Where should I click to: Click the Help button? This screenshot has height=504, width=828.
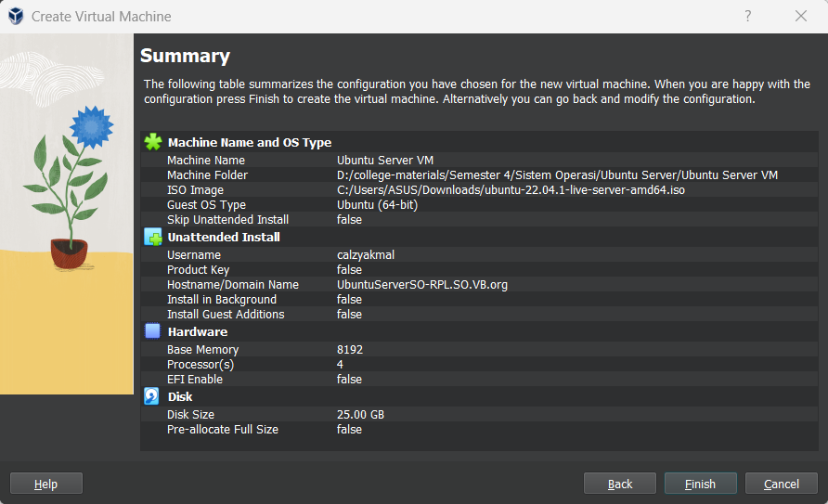click(45, 484)
